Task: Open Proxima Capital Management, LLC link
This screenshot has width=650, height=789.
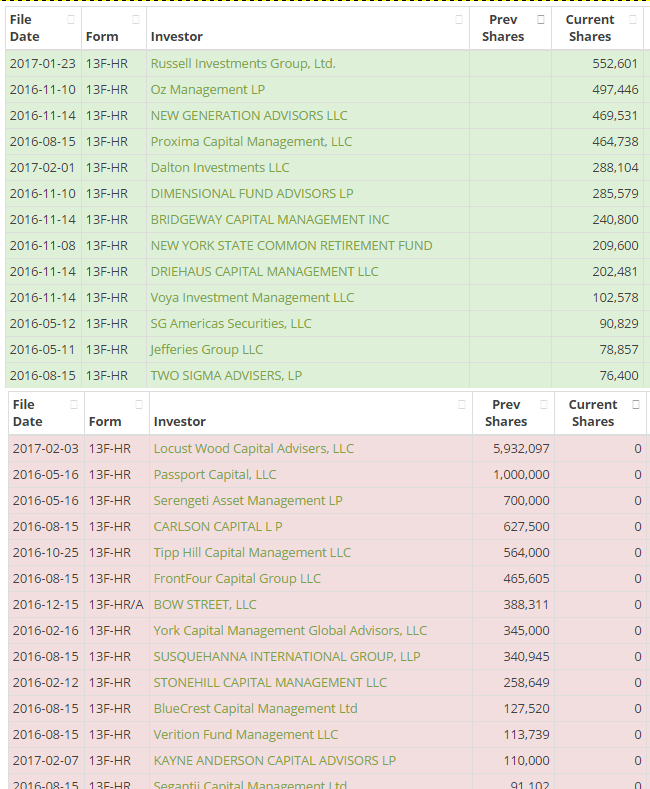Action: click(251, 142)
